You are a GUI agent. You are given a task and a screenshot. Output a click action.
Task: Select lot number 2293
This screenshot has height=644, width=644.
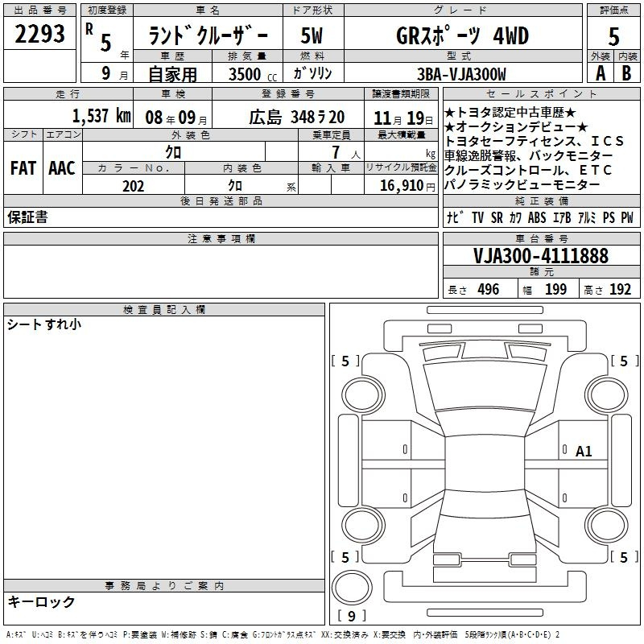pos(40,33)
